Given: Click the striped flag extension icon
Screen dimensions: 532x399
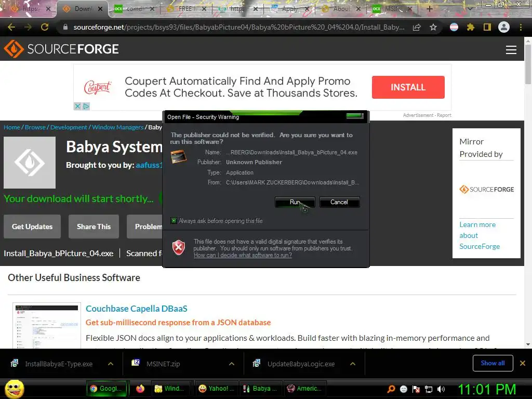Looking at the screenshot, I should (x=454, y=27).
